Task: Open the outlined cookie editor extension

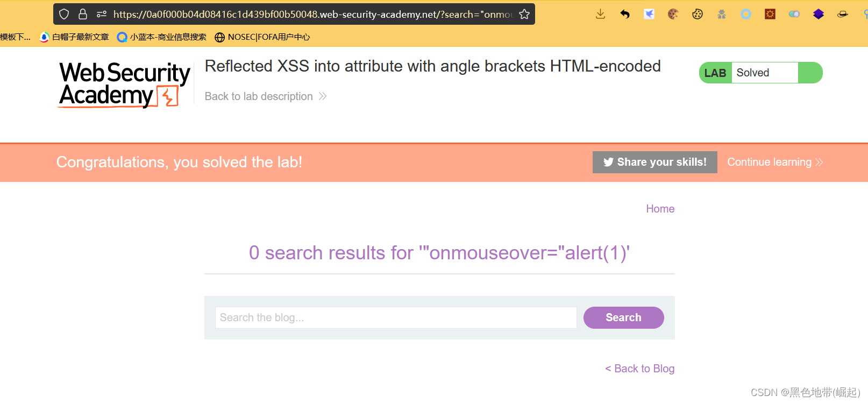Action: tap(698, 14)
